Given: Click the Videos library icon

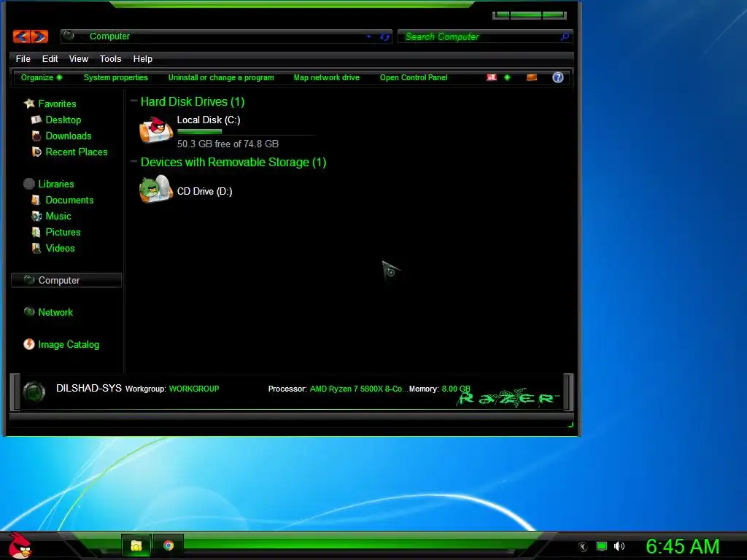Looking at the screenshot, I should point(36,248).
